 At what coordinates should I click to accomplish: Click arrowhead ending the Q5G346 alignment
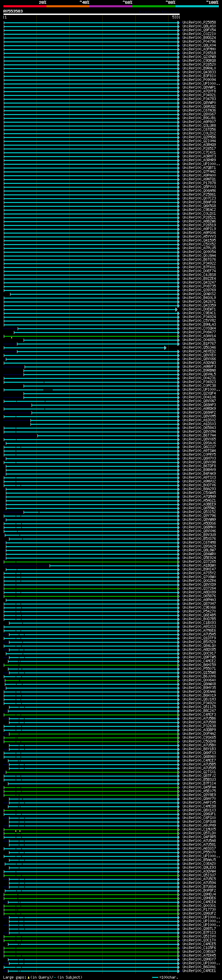click(x=165, y=348)
